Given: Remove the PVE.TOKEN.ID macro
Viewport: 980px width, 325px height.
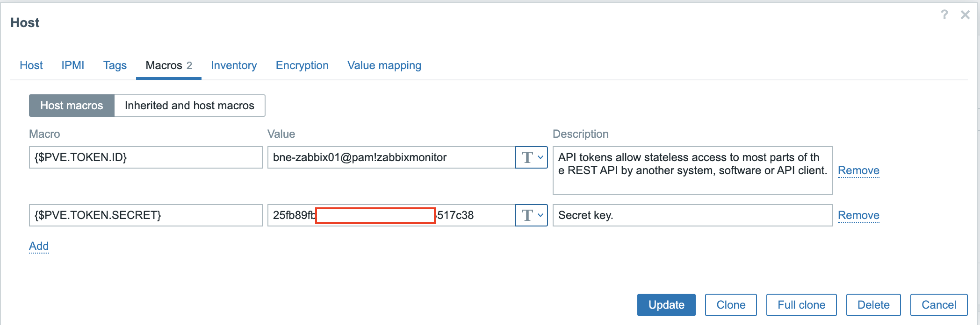Looking at the screenshot, I should (x=858, y=170).
